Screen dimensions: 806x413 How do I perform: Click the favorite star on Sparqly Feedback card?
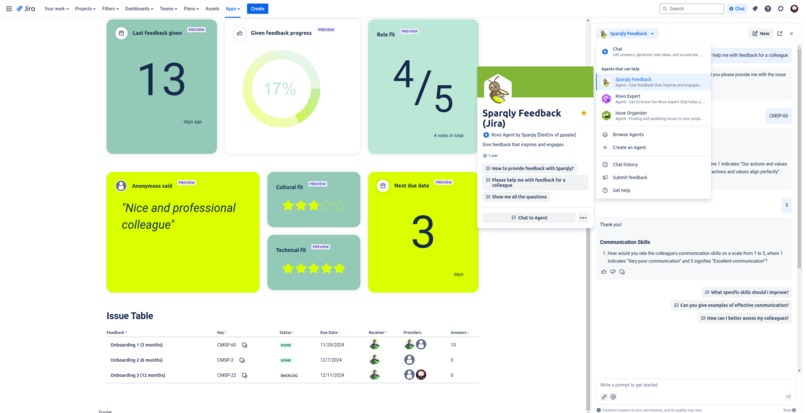(583, 113)
